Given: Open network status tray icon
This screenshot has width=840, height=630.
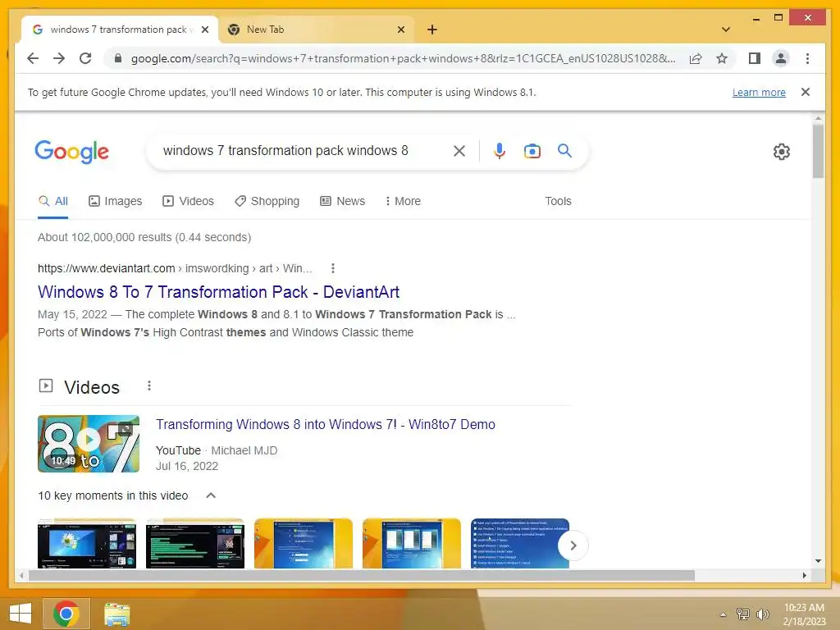Looking at the screenshot, I should (x=742, y=614).
